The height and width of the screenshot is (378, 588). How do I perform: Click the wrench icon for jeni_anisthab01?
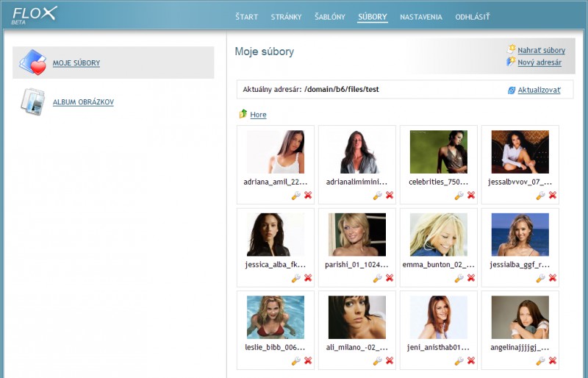coord(459,361)
